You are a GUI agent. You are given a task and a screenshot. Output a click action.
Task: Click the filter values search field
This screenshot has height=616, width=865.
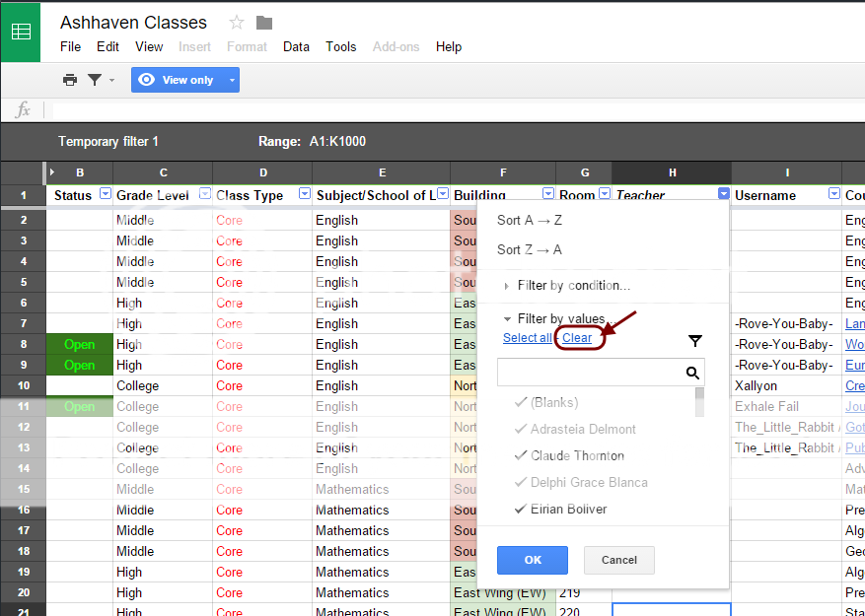point(588,373)
